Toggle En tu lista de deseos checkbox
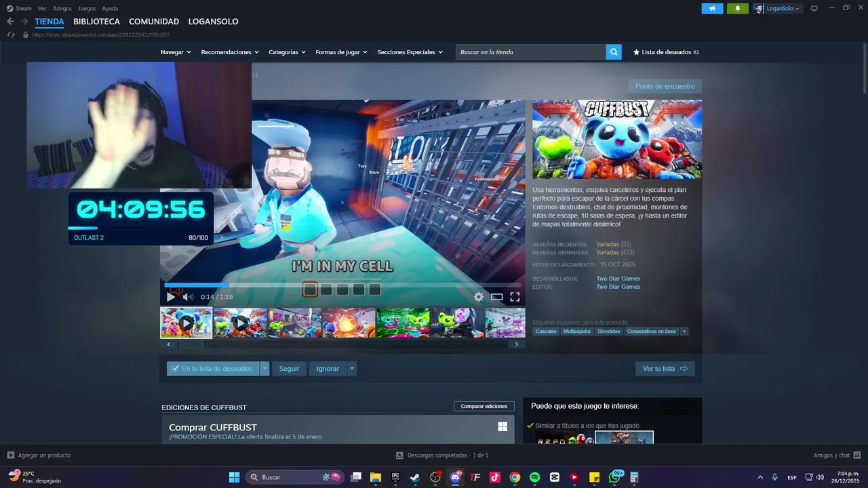 click(x=175, y=369)
